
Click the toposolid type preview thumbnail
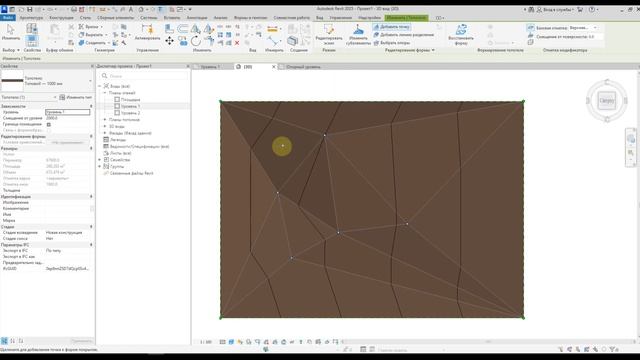coord(12,81)
